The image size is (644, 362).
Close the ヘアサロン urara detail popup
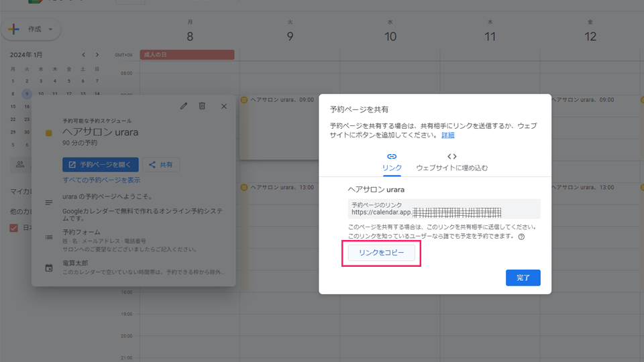pyautogui.click(x=224, y=107)
